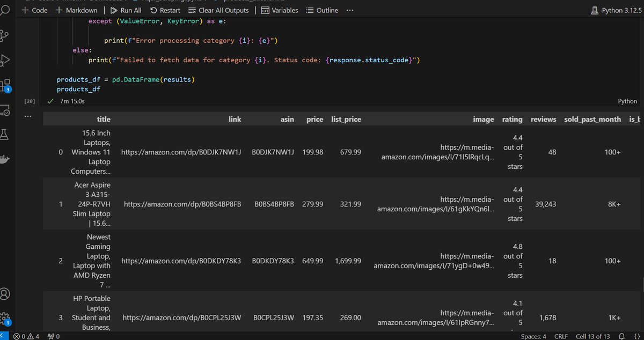
Task: Click the rating column header
Action: click(513, 119)
